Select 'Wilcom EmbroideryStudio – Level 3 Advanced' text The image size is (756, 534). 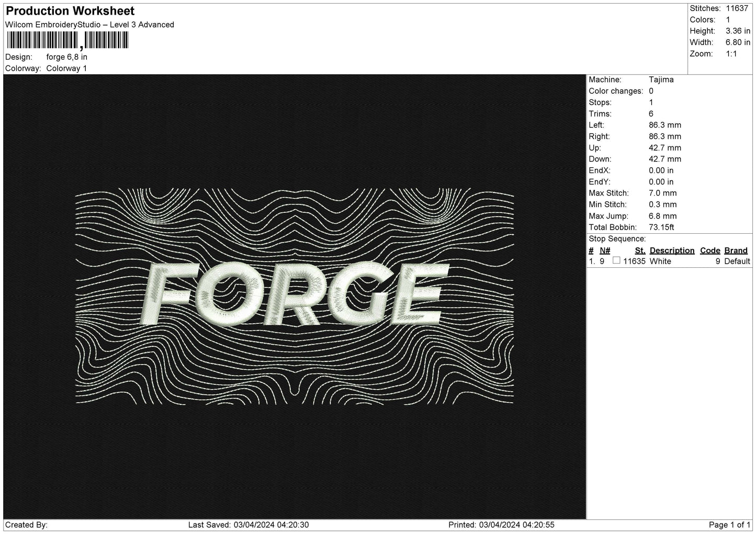(x=89, y=25)
